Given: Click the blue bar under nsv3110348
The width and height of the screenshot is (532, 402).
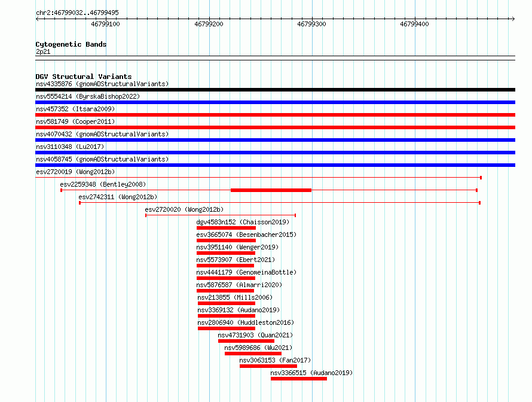Looking at the screenshot, I should click(x=275, y=153).
